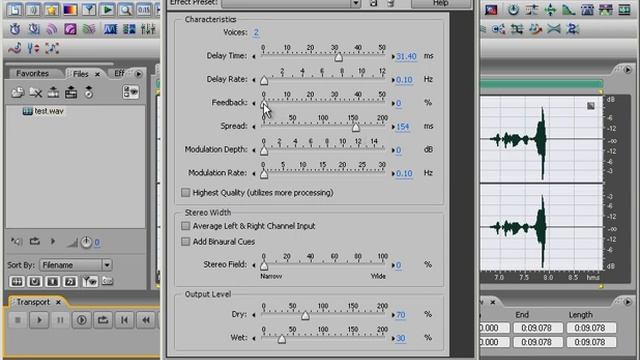Click the round power dial toolbar icon

(513, 10)
